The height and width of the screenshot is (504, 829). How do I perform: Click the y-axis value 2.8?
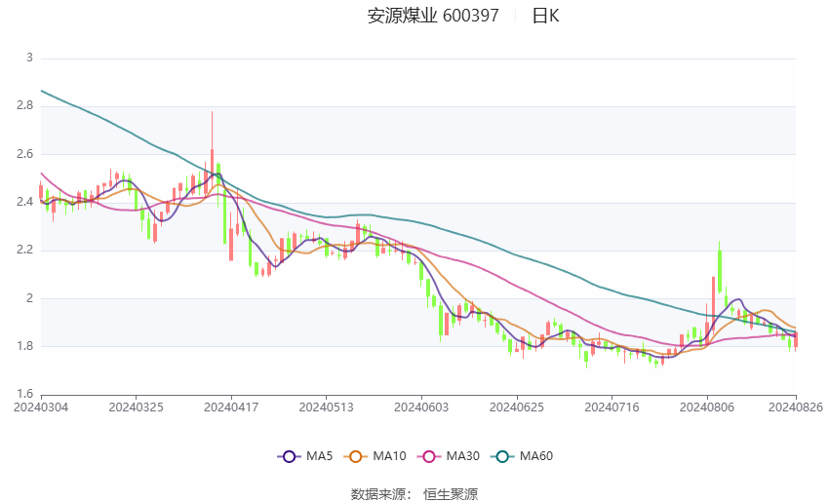[x=24, y=105]
